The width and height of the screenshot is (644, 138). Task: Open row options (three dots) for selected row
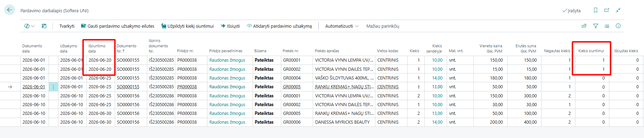[x=53, y=87]
